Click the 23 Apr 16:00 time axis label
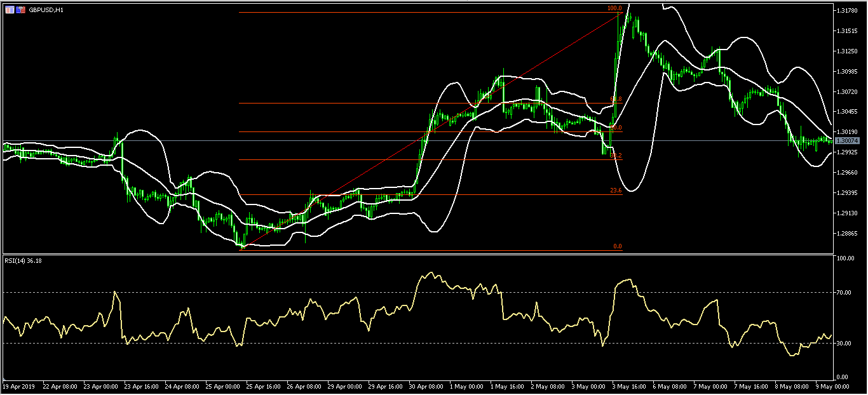 [x=141, y=385]
